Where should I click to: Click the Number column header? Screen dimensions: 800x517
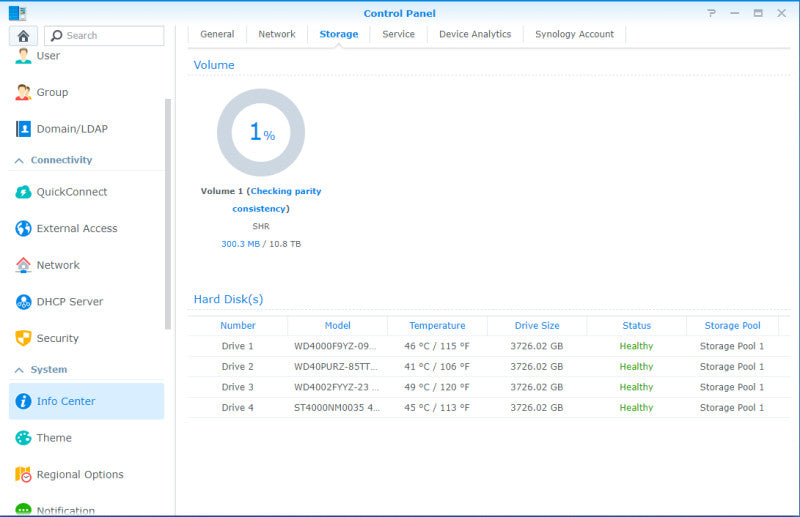pyautogui.click(x=238, y=326)
